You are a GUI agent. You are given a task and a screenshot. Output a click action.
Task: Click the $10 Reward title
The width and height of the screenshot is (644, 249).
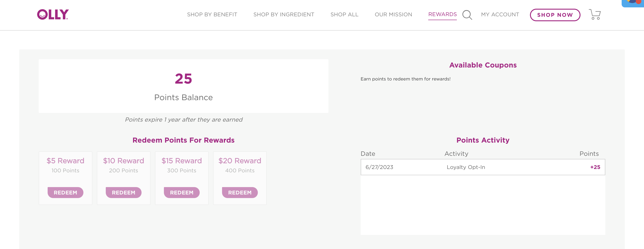coord(123,161)
